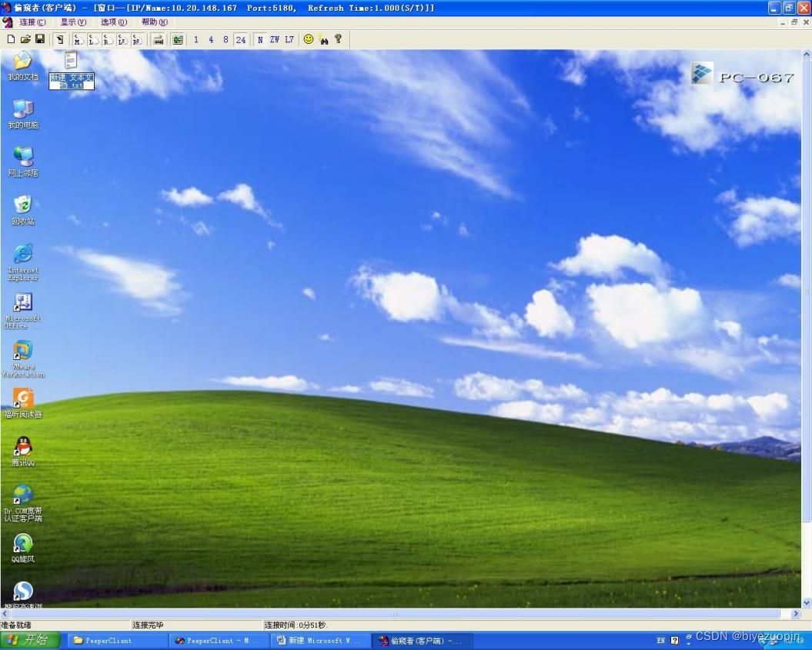Click the 准备就绪 status bar text

[x=16, y=625]
